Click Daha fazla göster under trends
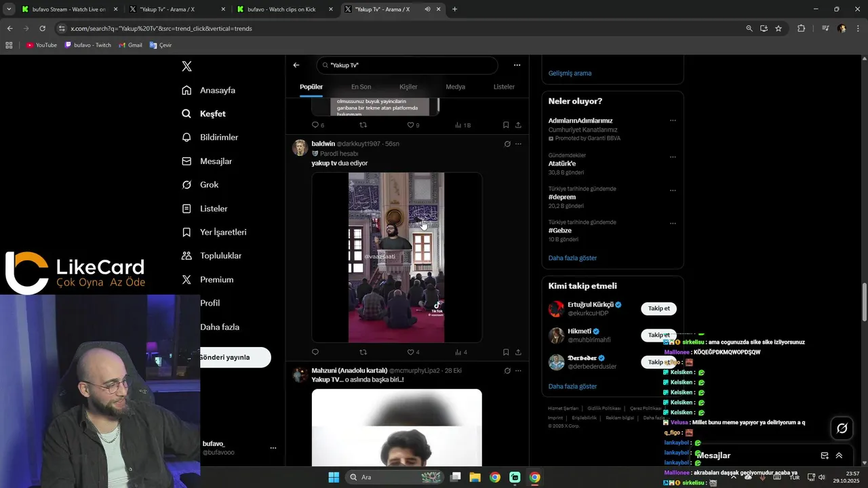This screenshot has width=868, height=488. click(572, 258)
